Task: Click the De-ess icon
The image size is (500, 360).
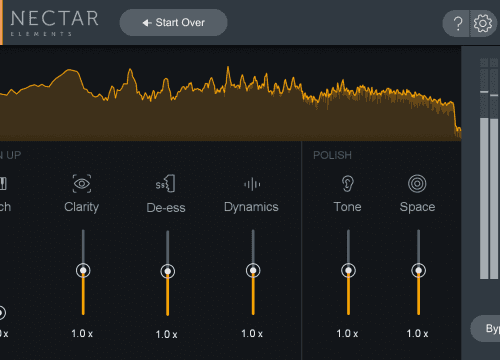Action: (166, 183)
